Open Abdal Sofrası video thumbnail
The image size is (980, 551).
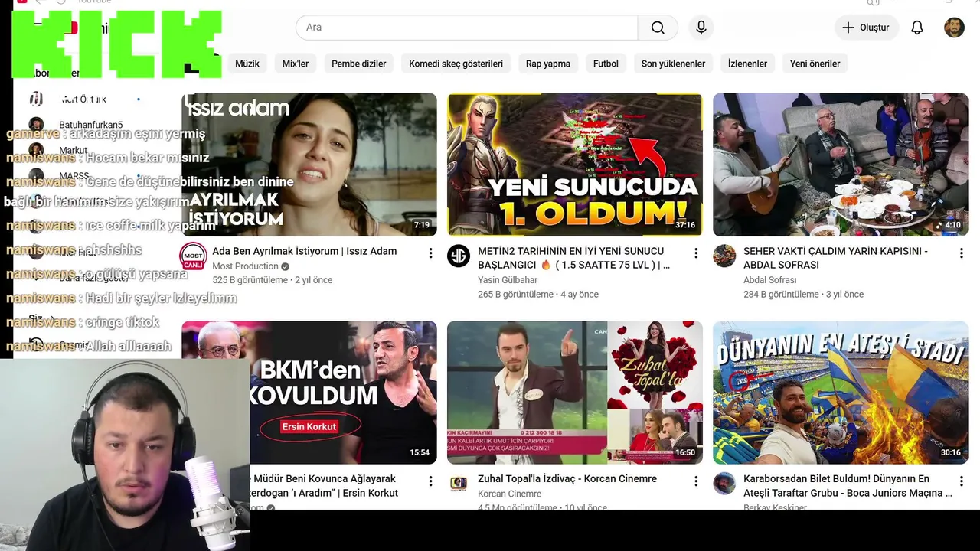tap(841, 165)
